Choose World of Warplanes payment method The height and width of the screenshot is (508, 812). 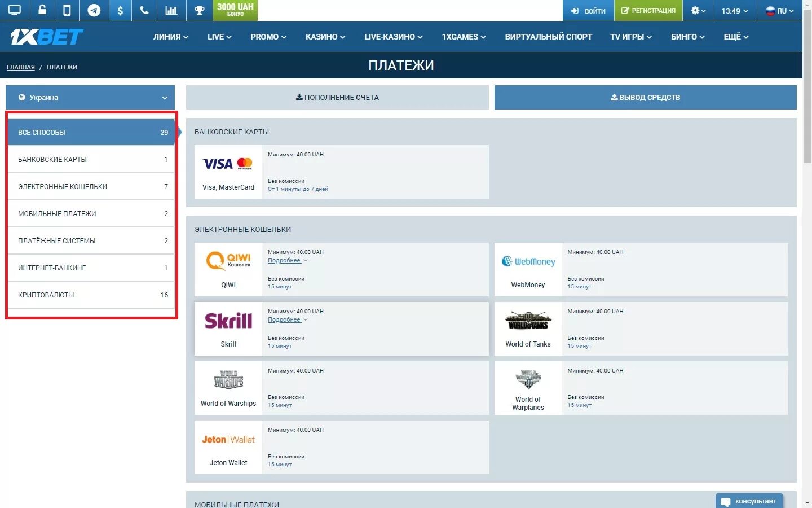tap(641, 388)
